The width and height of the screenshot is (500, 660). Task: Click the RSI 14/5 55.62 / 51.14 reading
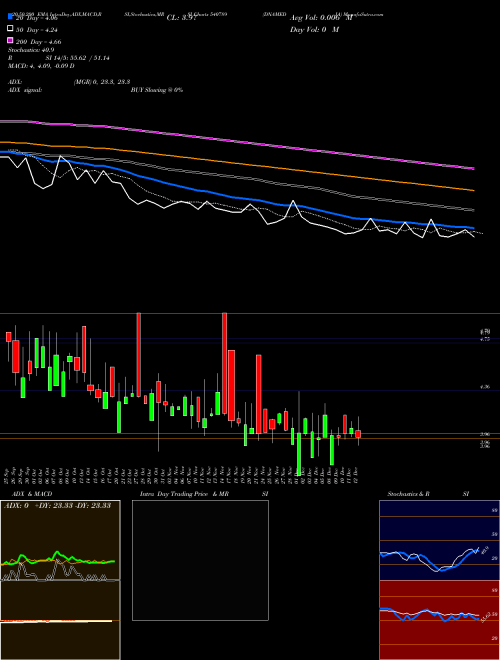point(59,58)
